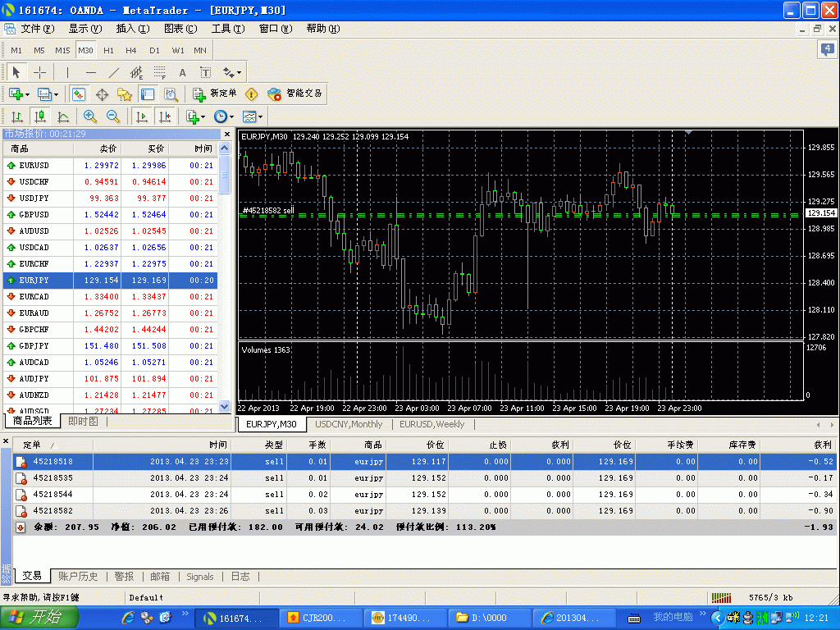Viewport: 840px width, 630px height.
Task: Expand indicators list dropdown
Action: [x=203, y=116]
